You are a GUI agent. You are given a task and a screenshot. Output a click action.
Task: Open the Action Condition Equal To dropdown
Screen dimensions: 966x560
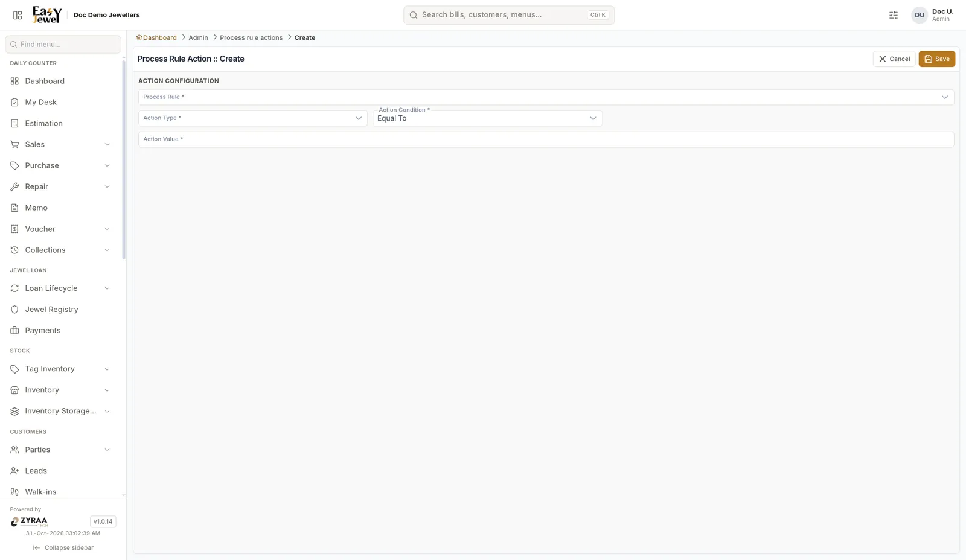487,118
